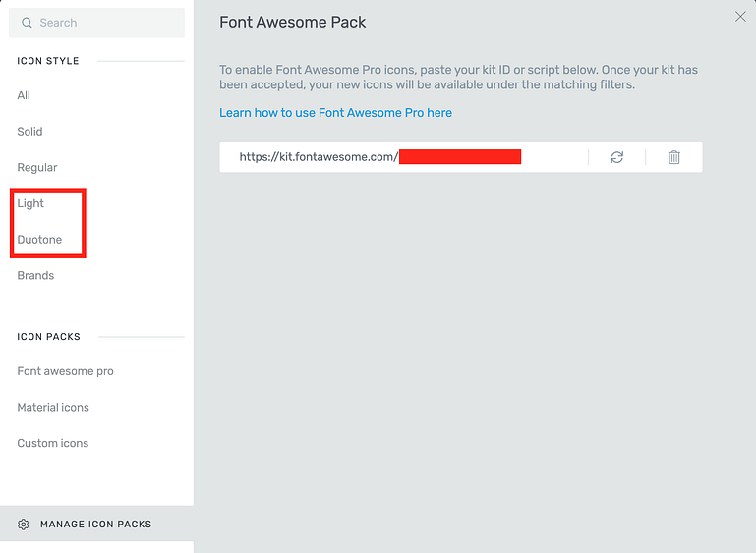
Task: Select the Solid icon style
Action: [29, 132]
